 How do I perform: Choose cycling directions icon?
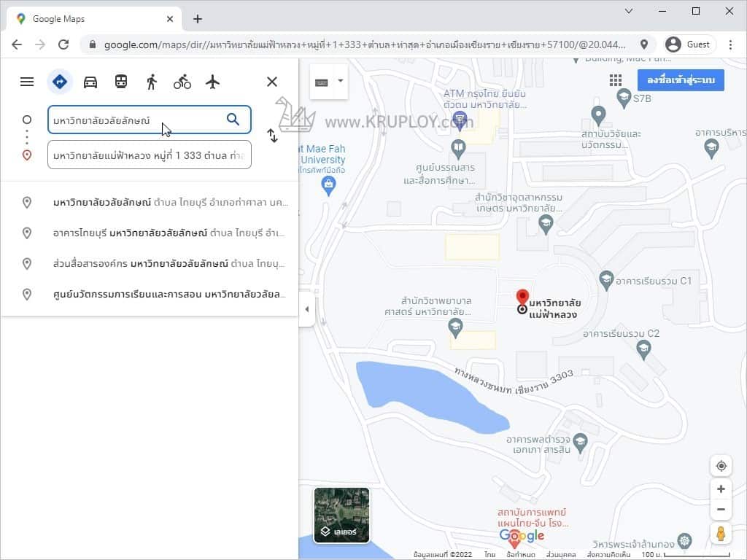(x=182, y=82)
